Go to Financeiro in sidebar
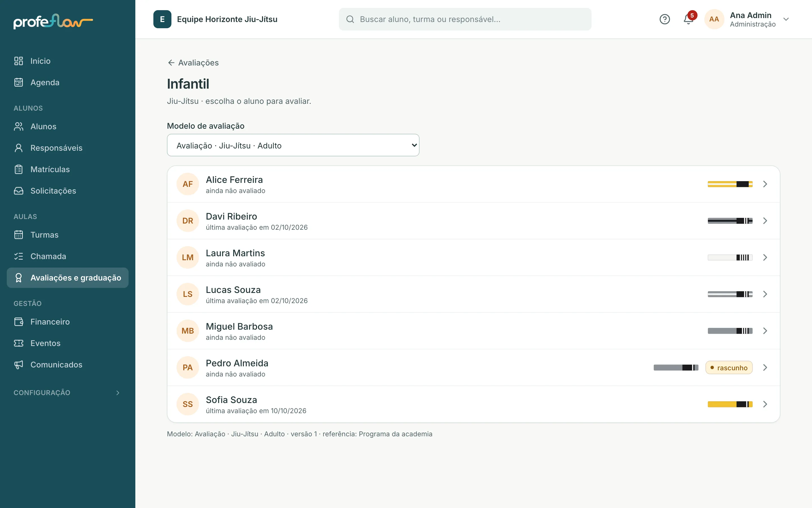The height and width of the screenshot is (508, 812). 67,322
